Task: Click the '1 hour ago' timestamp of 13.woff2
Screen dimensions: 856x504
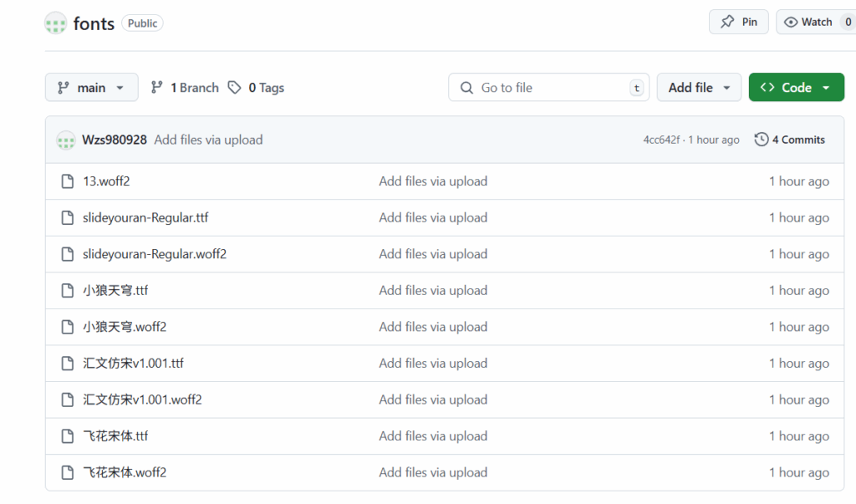Action: coord(798,181)
